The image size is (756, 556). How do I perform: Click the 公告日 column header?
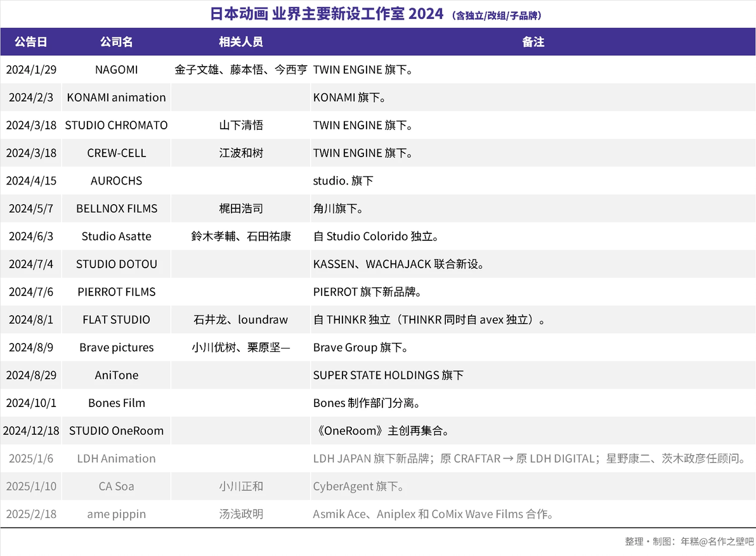[31, 42]
